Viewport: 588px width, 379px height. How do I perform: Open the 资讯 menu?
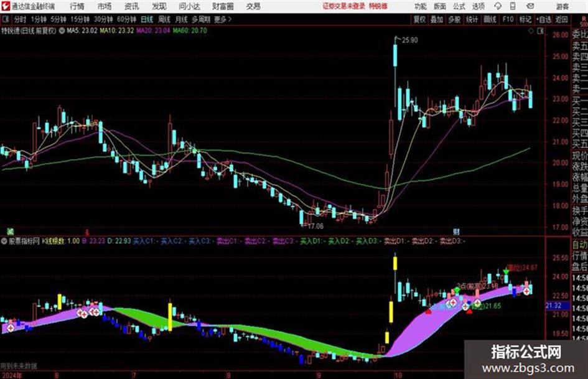[x=132, y=6]
